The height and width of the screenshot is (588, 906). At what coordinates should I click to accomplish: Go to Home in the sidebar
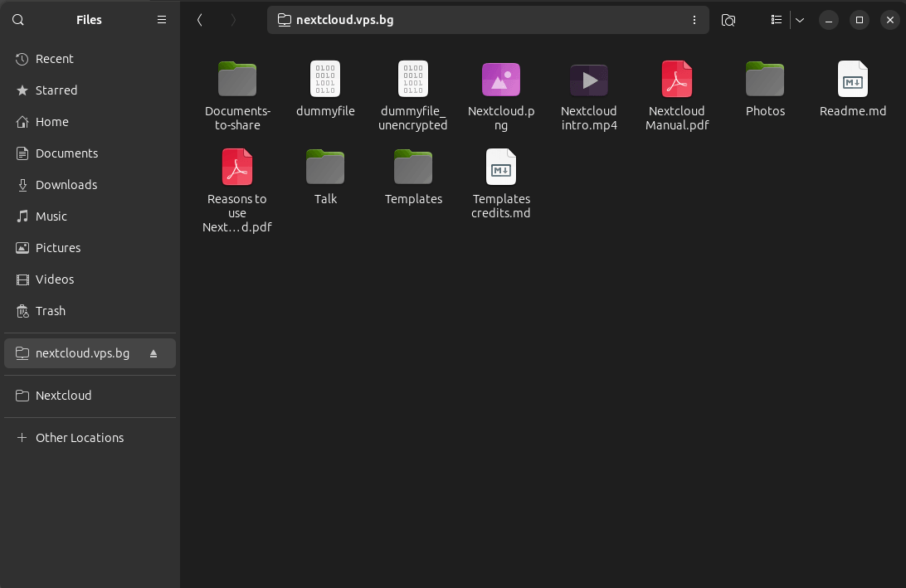[90, 122]
